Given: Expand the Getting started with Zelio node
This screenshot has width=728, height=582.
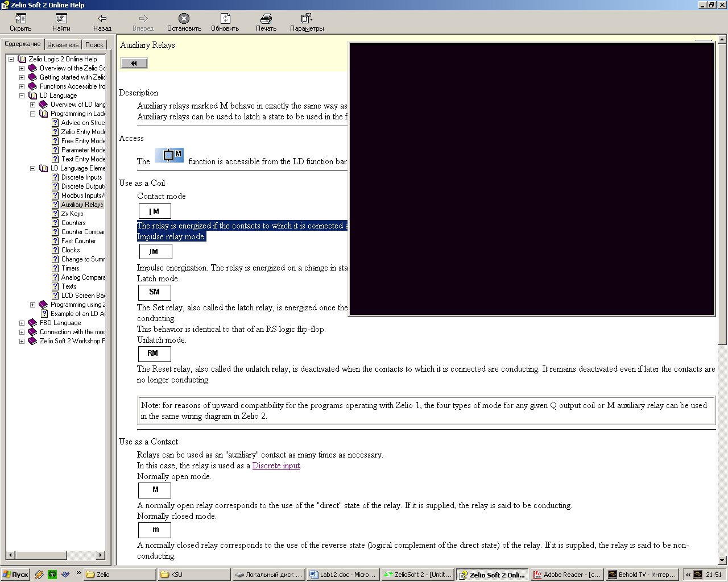Looking at the screenshot, I should point(22,77).
